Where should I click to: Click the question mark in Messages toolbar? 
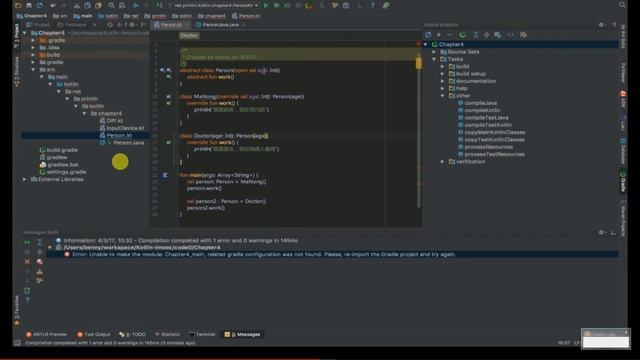pyautogui.click(x=27, y=300)
